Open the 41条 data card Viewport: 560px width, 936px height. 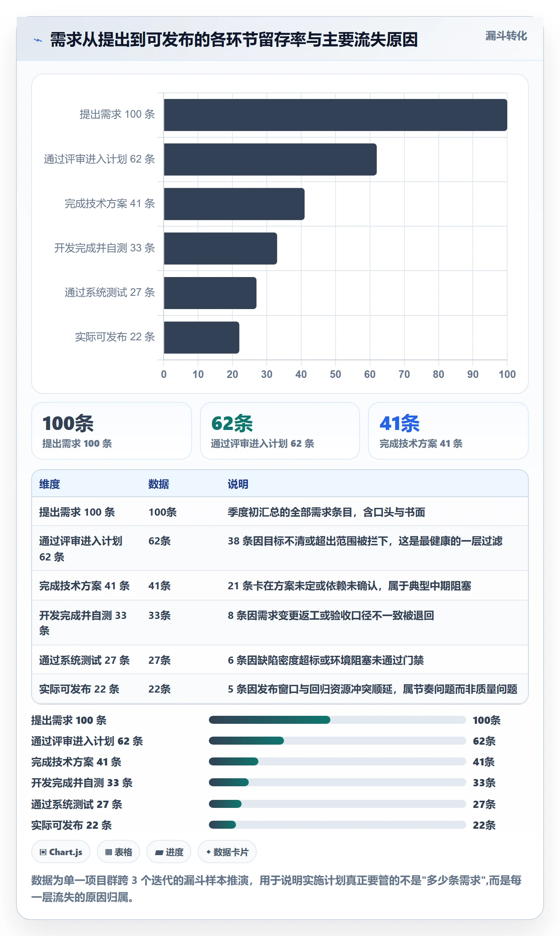tap(448, 431)
